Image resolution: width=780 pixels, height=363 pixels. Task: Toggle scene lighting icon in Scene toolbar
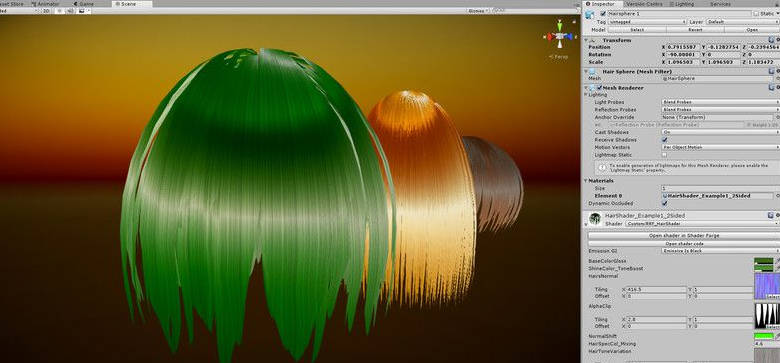point(60,10)
